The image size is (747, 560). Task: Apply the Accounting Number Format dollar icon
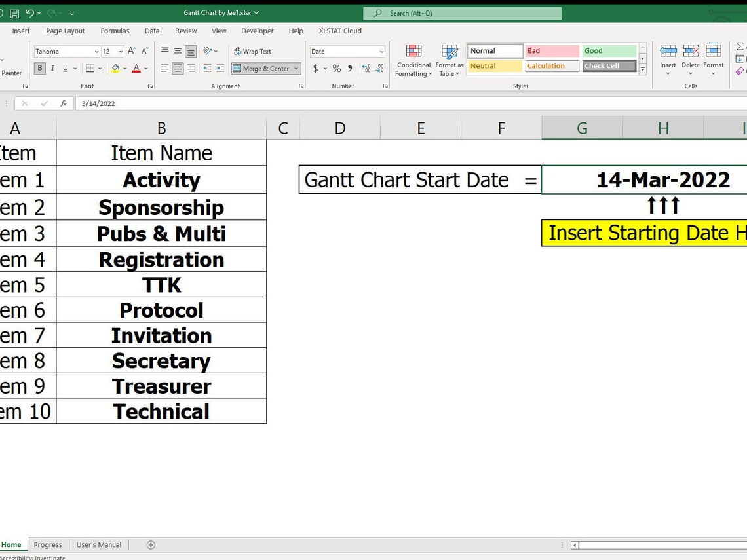click(x=315, y=68)
